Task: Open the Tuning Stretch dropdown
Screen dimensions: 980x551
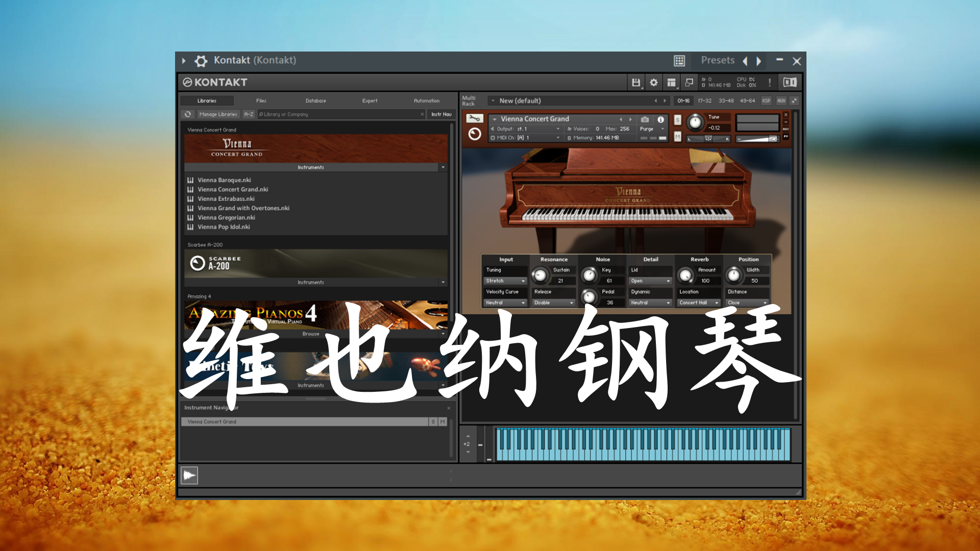Action: (x=505, y=281)
